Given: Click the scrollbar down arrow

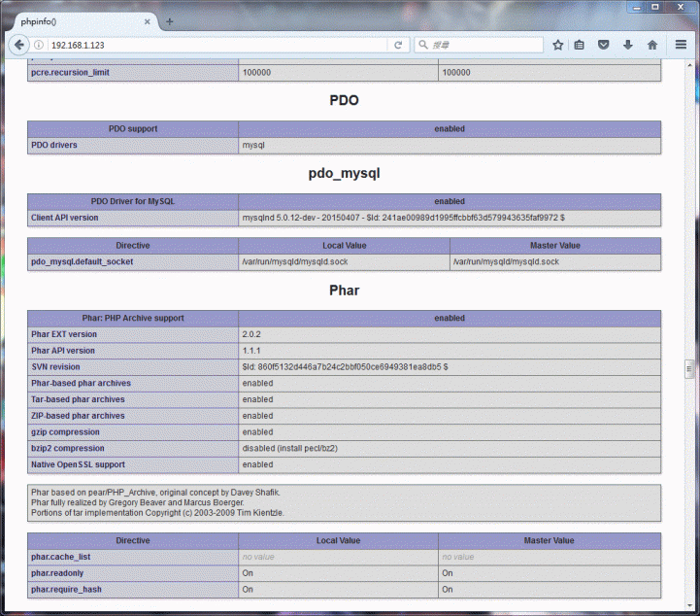Looking at the screenshot, I should [689, 605].
